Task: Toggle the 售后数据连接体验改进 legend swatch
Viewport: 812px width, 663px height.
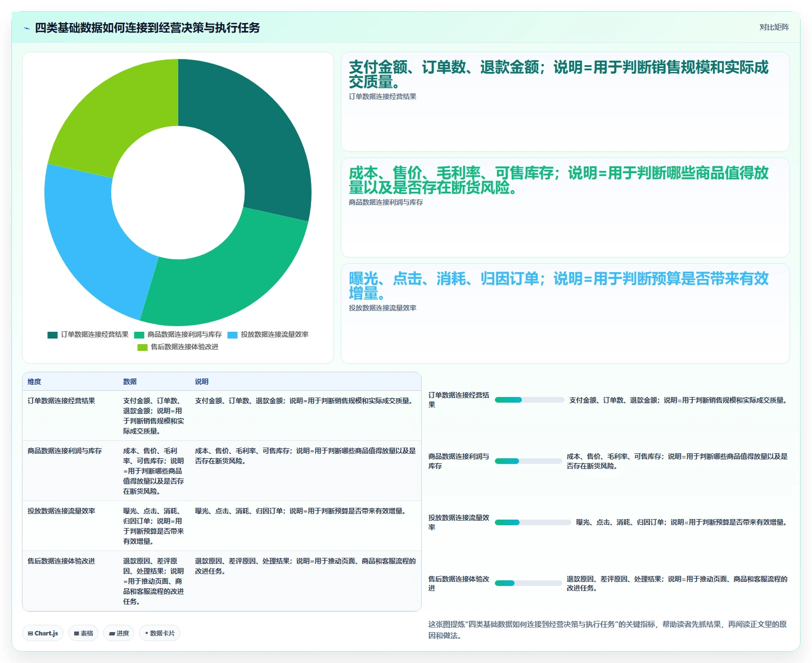Action: click(143, 347)
